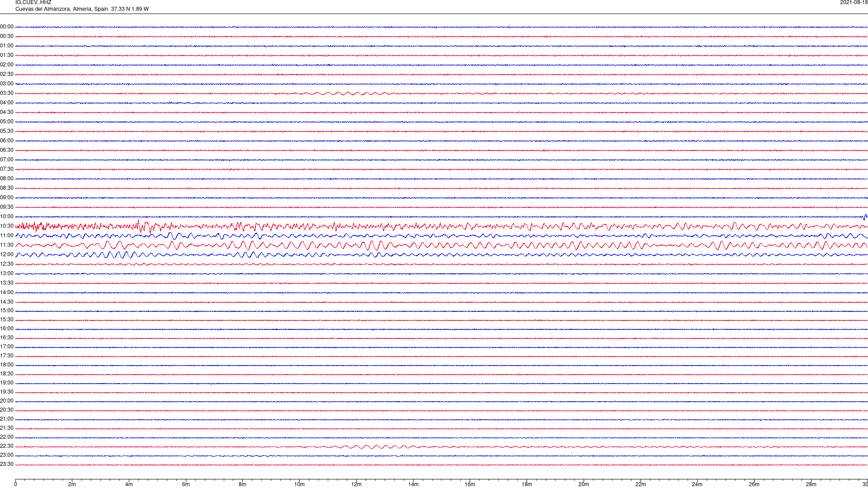Select the 00:00 time row label

pos(7,27)
